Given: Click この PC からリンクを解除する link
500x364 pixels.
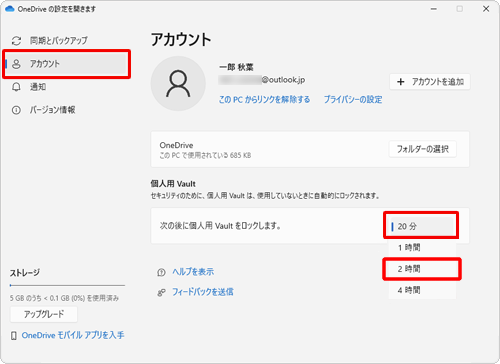Looking at the screenshot, I should [x=264, y=99].
